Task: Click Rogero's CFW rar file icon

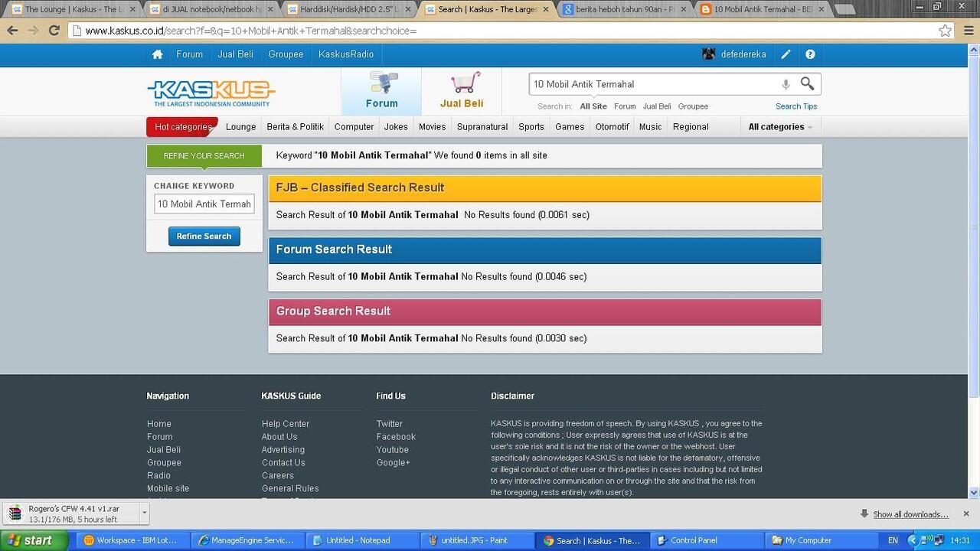Action: point(15,514)
